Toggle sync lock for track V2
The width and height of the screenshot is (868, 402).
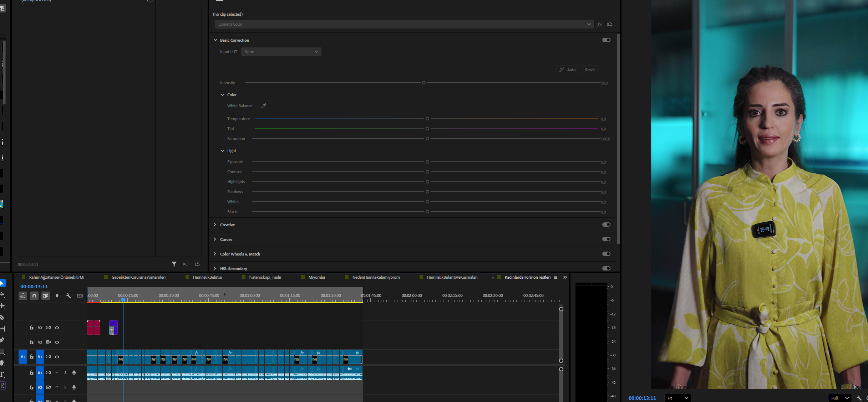click(x=49, y=342)
